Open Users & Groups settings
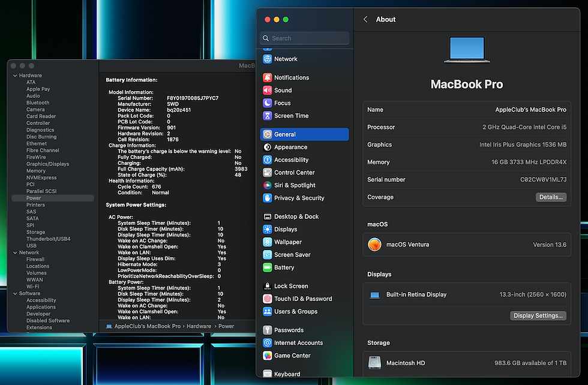Image resolution: width=588 pixels, height=385 pixels. coord(304,311)
